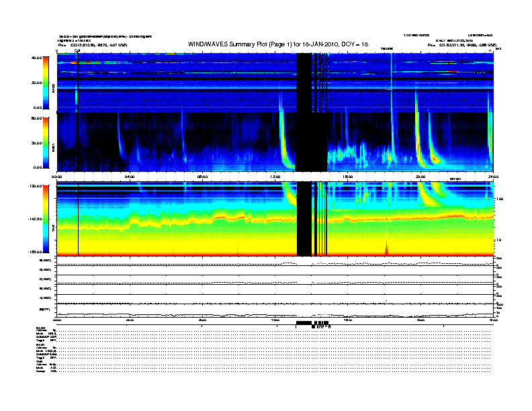Click the 20:00 time label under RAD1 spectrogram
Image resolution: width=532 pixels, height=411 pixels.
point(420,177)
